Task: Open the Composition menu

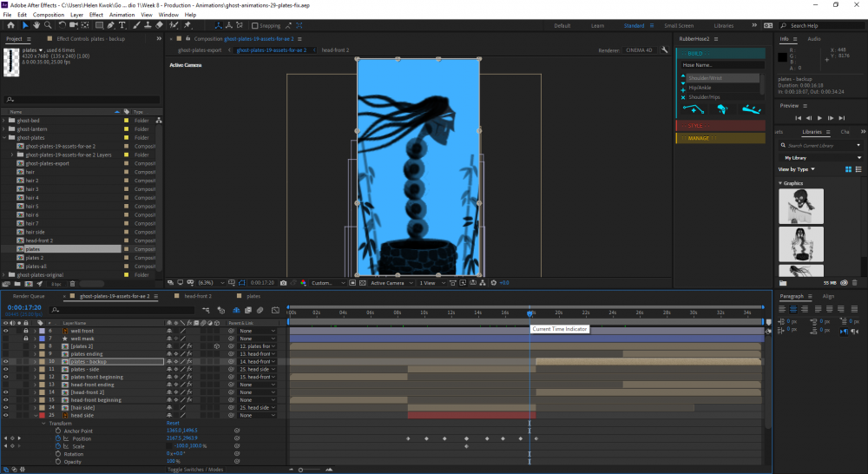Action: coord(48,15)
